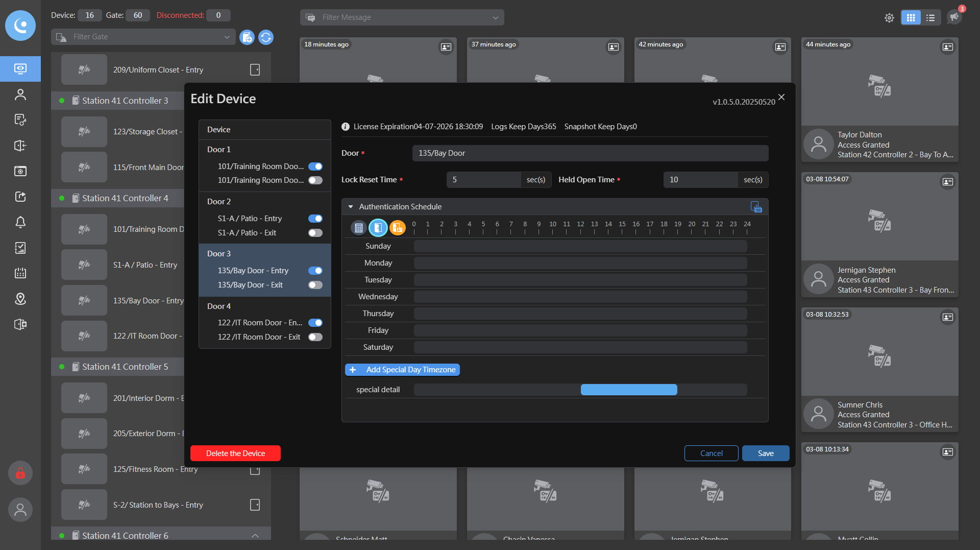Screen dimensions: 980x550
Task: Toggle 135/Bay Door - Exit switch
Action: tap(315, 285)
